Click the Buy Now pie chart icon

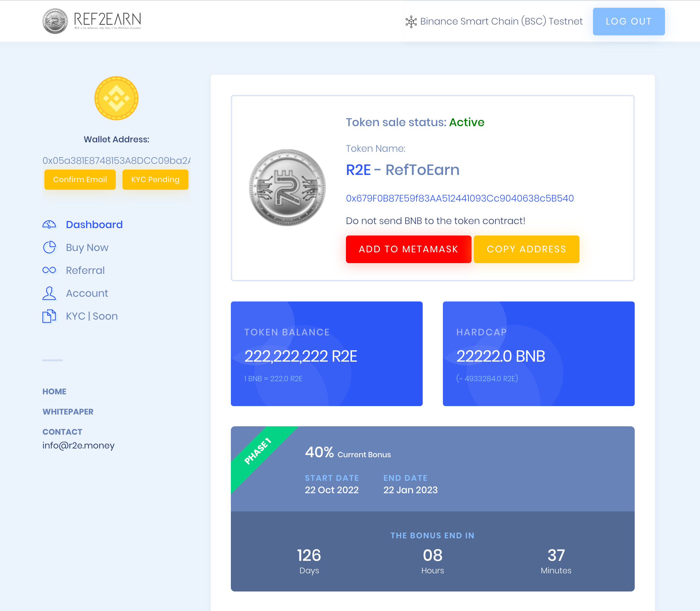pos(49,247)
